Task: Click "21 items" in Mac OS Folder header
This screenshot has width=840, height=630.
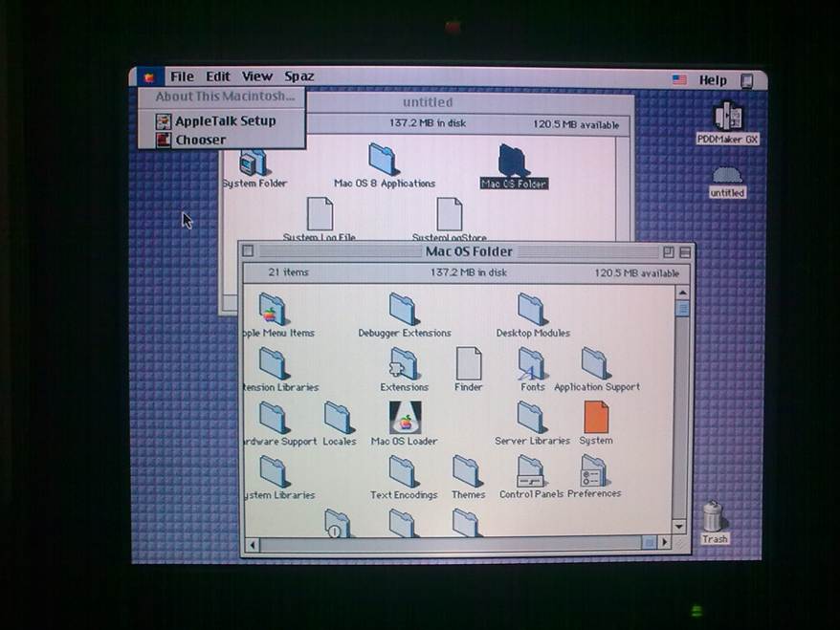Action: point(288,272)
